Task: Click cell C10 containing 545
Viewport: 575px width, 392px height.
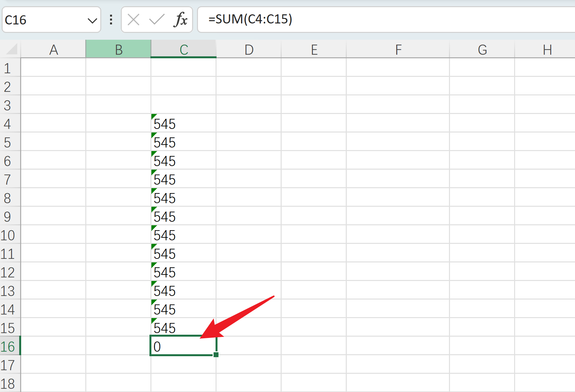Action: click(x=183, y=235)
